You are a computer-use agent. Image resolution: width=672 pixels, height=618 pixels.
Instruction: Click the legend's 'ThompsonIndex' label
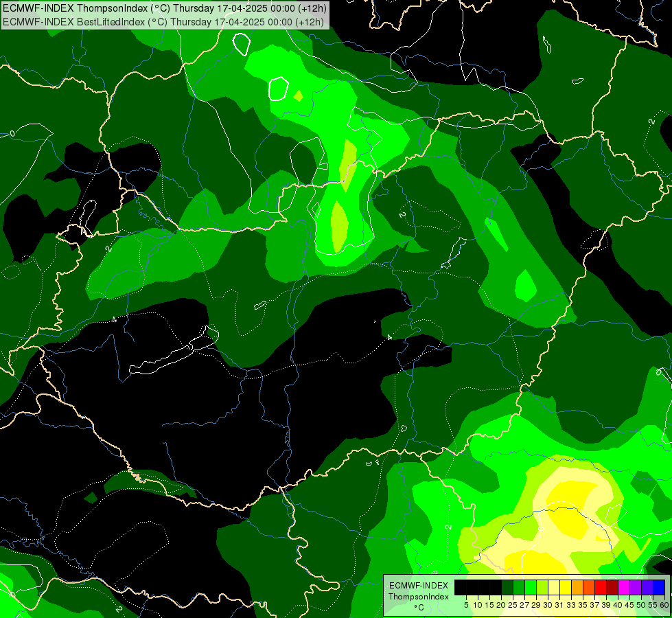pos(419,597)
